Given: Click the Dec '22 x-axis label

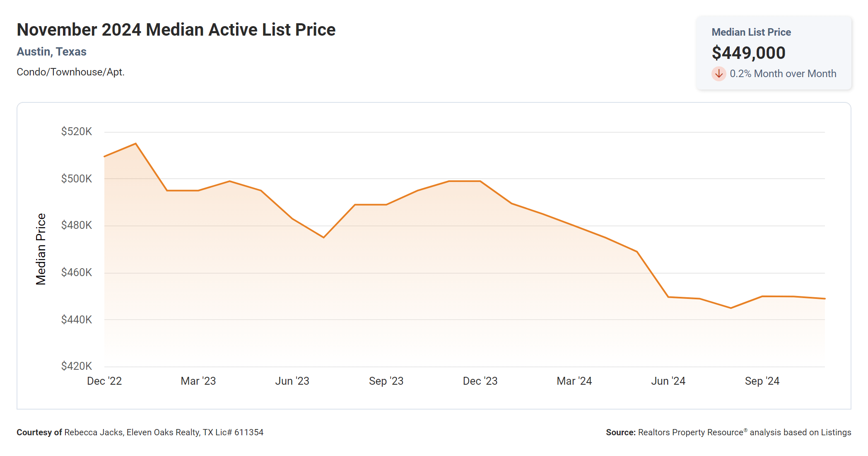Looking at the screenshot, I should [104, 381].
